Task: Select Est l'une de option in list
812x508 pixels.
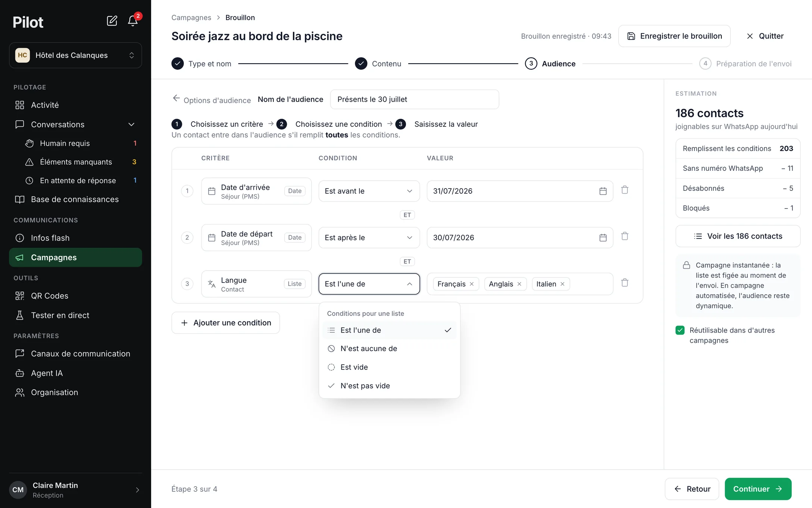Action: point(389,330)
